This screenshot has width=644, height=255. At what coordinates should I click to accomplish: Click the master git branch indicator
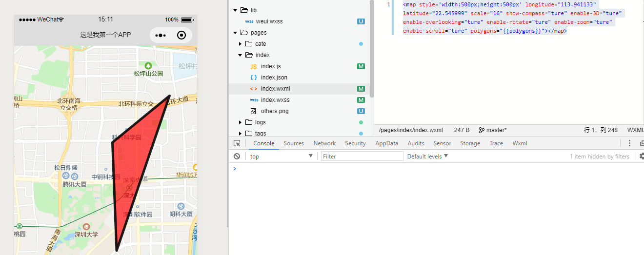[x=493, y=130]
